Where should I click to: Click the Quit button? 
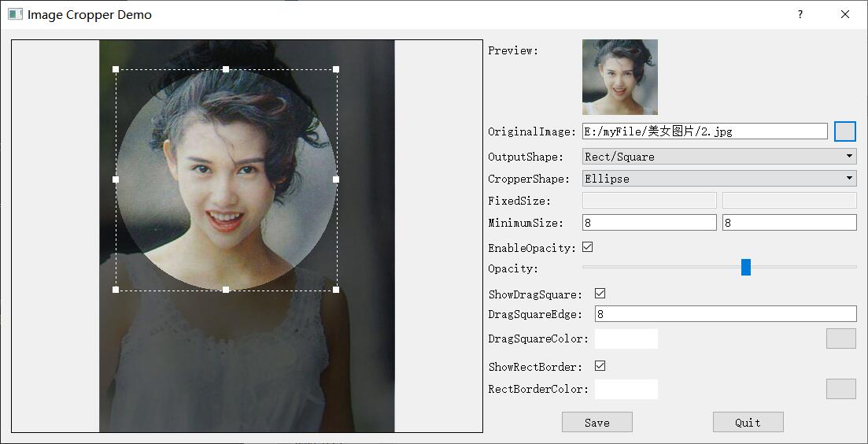pyautogui.click(x=748, y=422)
